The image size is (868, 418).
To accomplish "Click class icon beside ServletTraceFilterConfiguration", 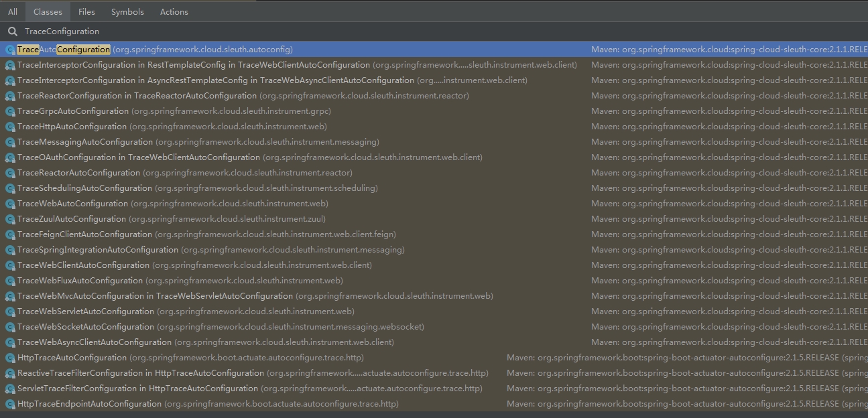I will (10, 389).
